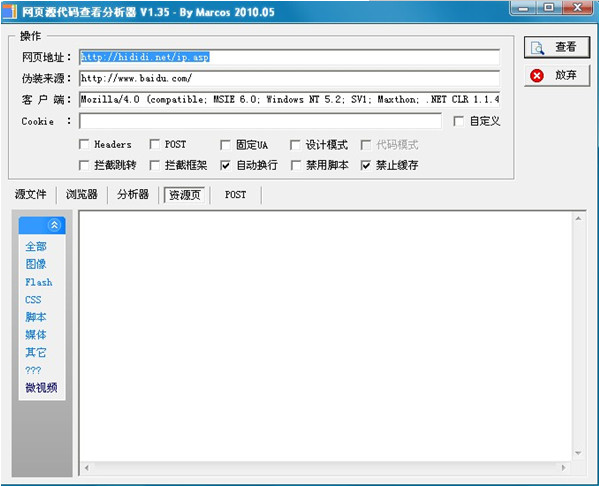The height and width of the screenshot is (486, 599).
Task: Focus the Cookie input field
Action: coord(260,121)
